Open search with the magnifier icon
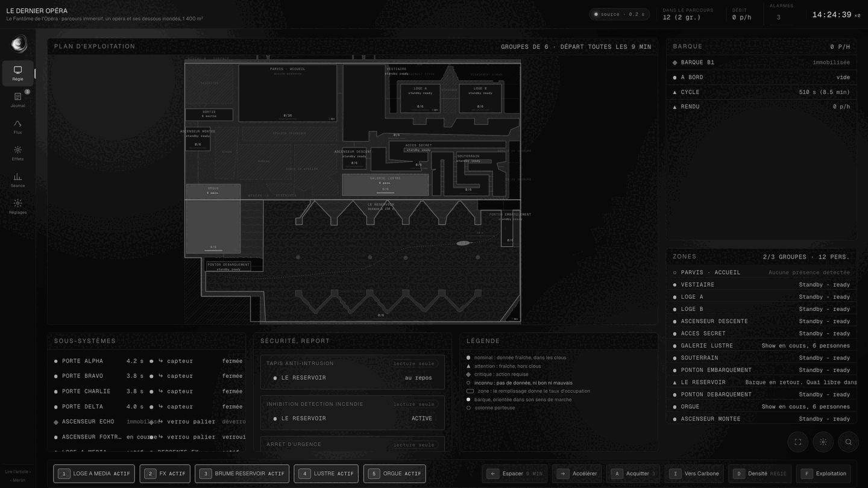The image size is (868, 488). point(848,442)
